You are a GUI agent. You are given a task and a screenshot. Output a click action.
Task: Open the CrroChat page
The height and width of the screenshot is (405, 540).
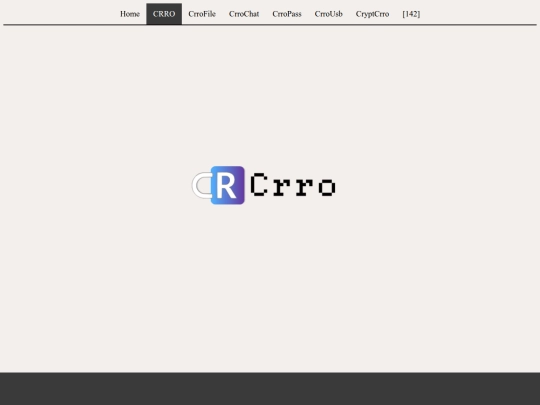tap(244, 14)
